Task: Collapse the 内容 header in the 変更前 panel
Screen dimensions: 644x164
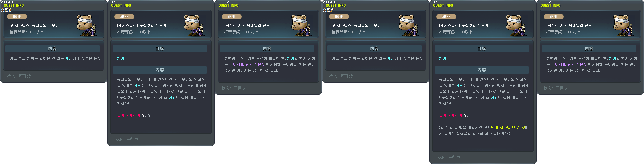Action: (52, 49)
